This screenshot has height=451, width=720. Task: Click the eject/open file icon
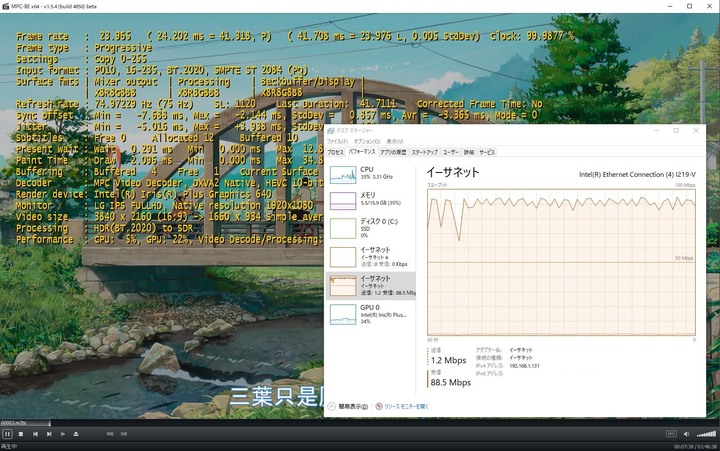[76, 434]
